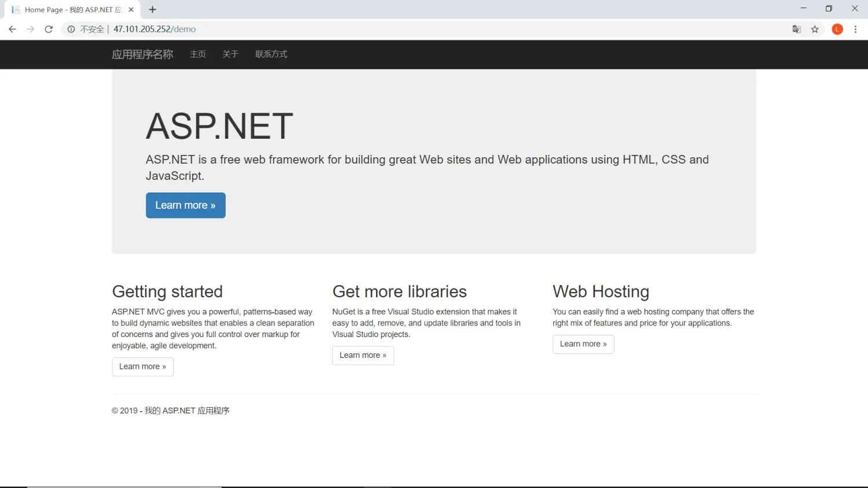The width and height of the screenshot is (868, 488).
Task: Click Learn more under Getting started
Action: pos(143,367)
